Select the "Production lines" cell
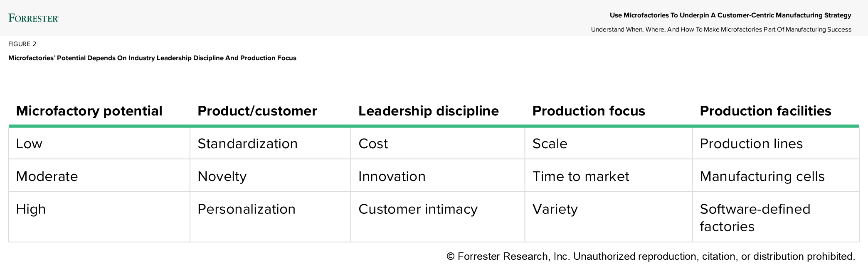Image resolution: width=868 pixels, height=264 pixels. 751,144
